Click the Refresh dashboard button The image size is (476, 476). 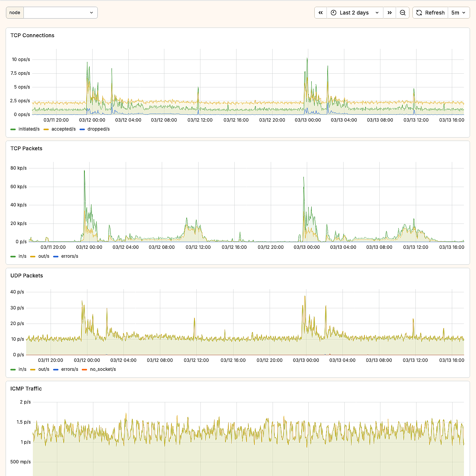(430, 13)
